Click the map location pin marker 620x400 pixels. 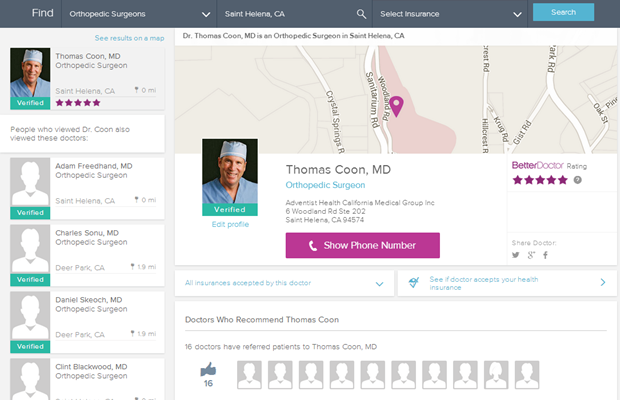click(396, 105)
